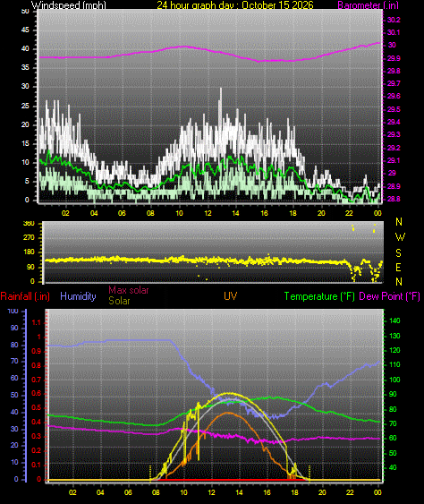The height and width of the screenshot is (504, 424).
Task: Click the 1.1 rainfall axis value
Action: (37, 322)
